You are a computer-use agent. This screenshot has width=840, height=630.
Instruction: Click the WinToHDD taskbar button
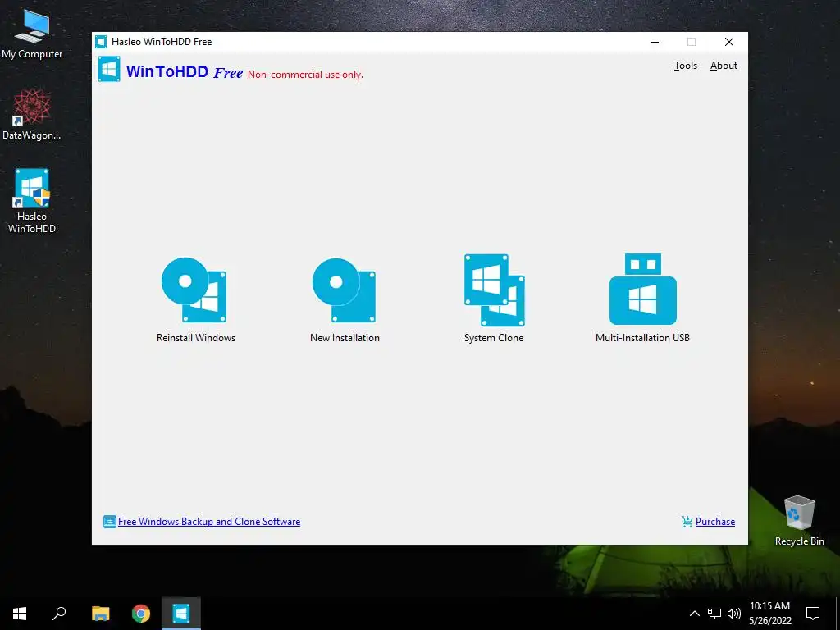(x=181, y=614)
